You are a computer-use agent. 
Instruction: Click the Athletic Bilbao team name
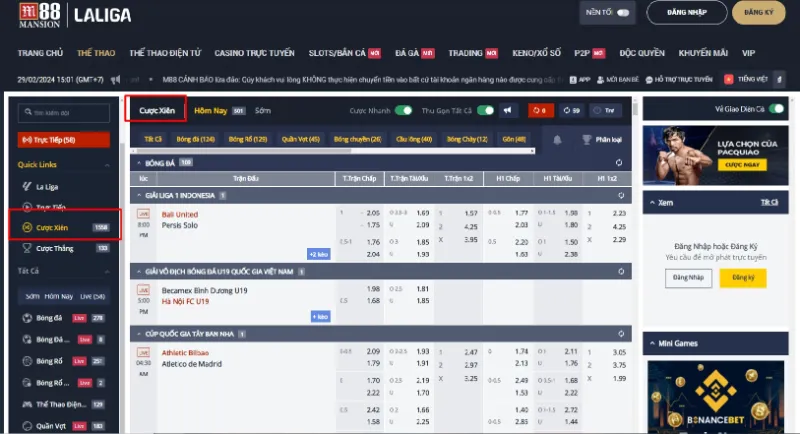[185, 353]
